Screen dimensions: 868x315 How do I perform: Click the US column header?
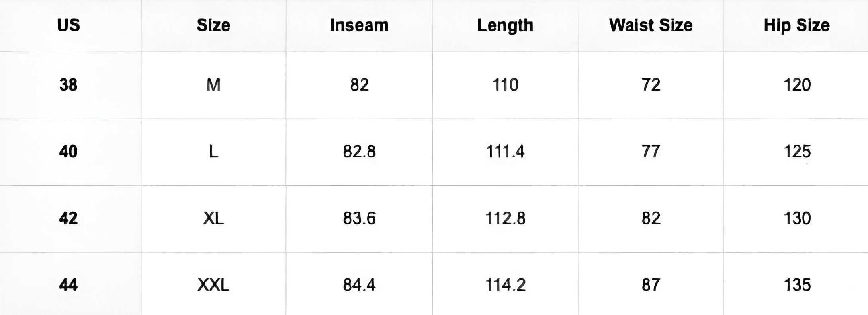pyautogui.click(x=68, y=25)
